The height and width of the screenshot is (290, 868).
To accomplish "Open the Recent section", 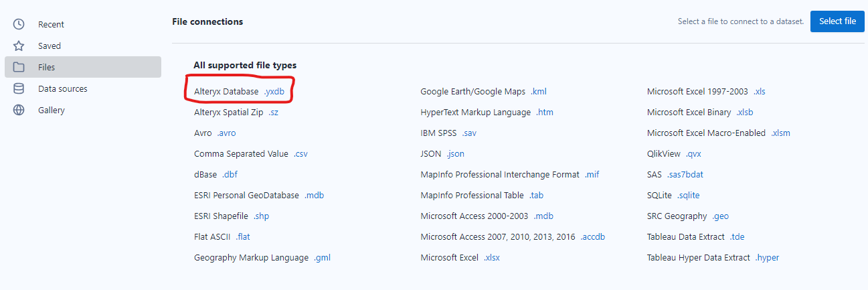I will (51, 24).
